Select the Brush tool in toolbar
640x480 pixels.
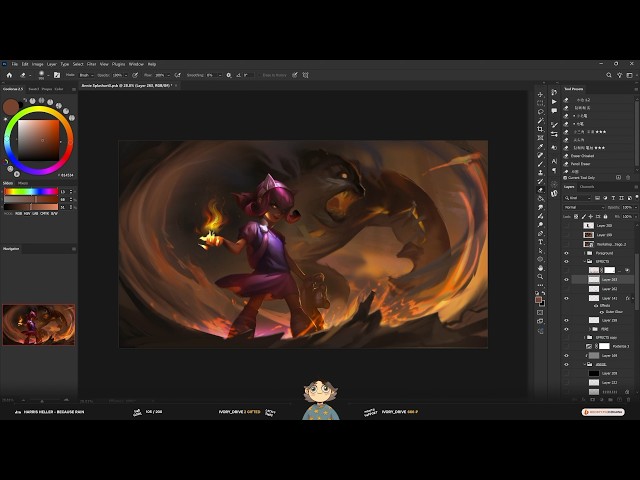click(540, 164)
